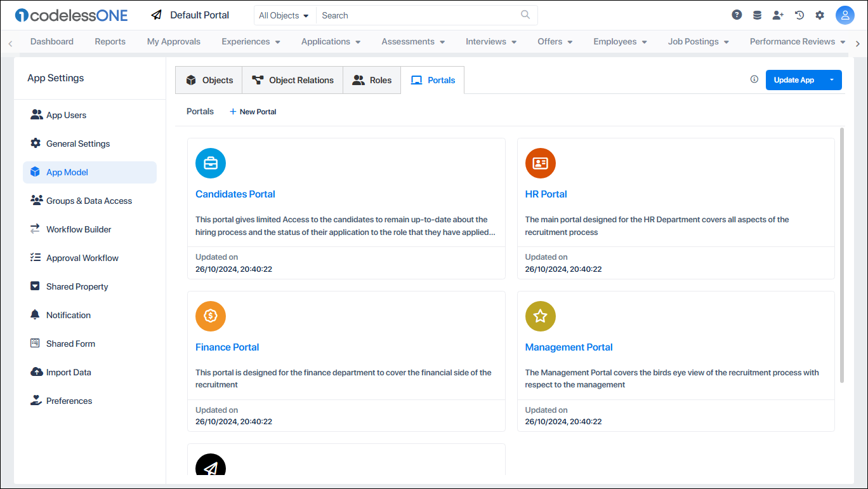The image size is (868, 489).
Task: Click the Groups & Data Access icon
Action: click(x=36, y=201)
